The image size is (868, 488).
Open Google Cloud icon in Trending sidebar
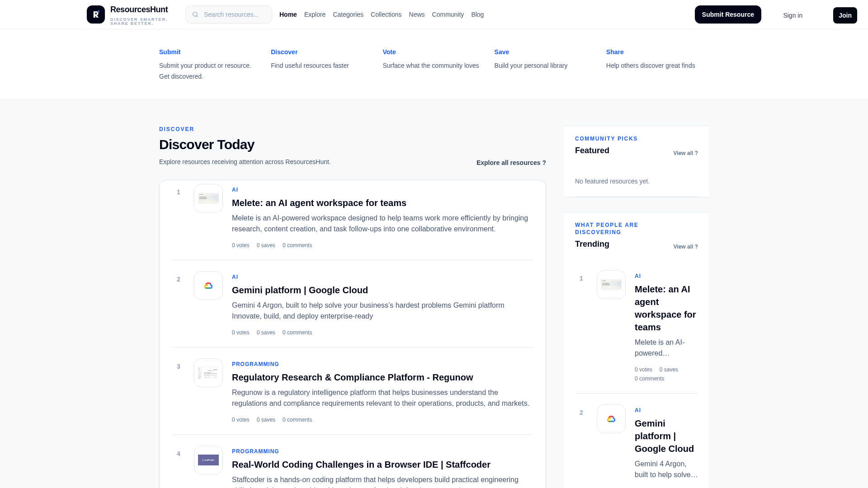point(611,419)
